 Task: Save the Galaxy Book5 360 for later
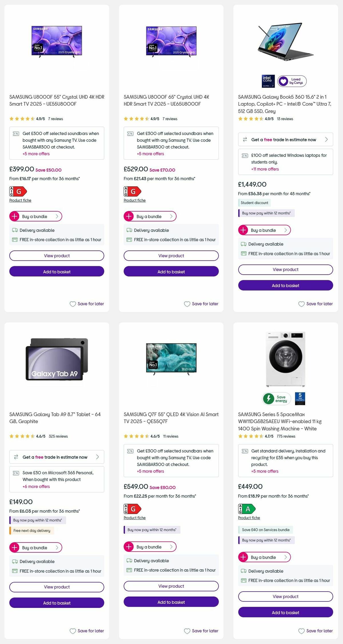pos(315,304)
